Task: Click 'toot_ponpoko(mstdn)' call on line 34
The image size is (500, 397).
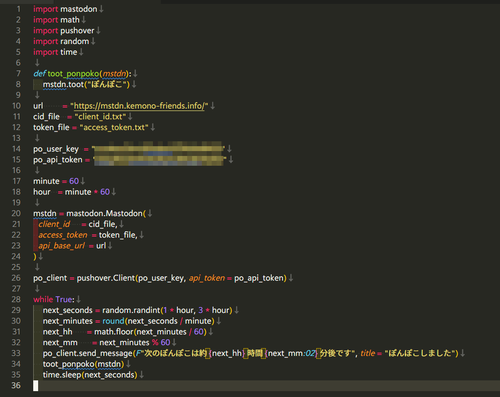Action: [83, 364]
